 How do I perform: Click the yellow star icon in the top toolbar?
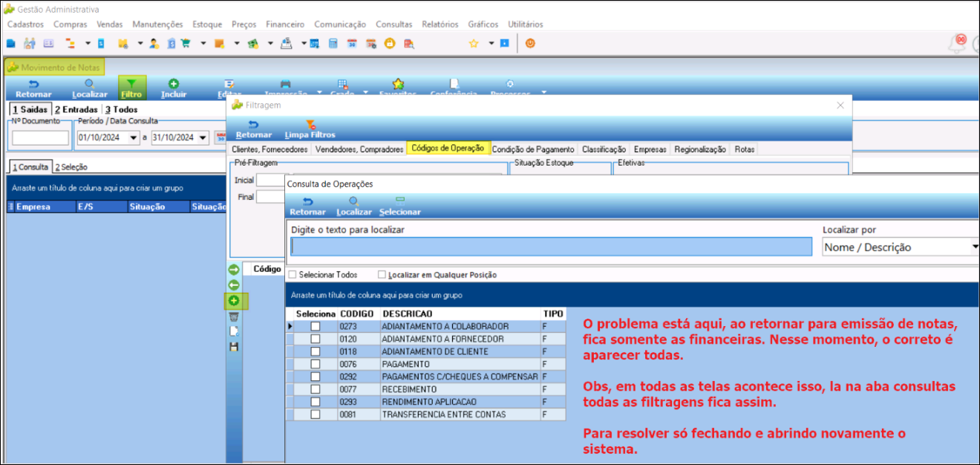[x=473, y=43]
